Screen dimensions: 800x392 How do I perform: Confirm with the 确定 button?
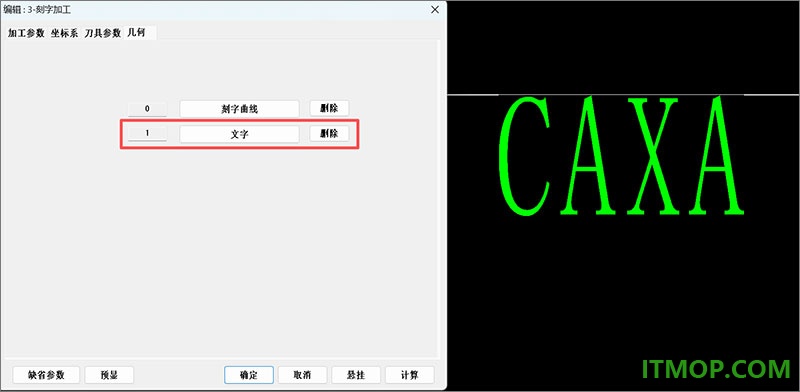coord(249,375)
